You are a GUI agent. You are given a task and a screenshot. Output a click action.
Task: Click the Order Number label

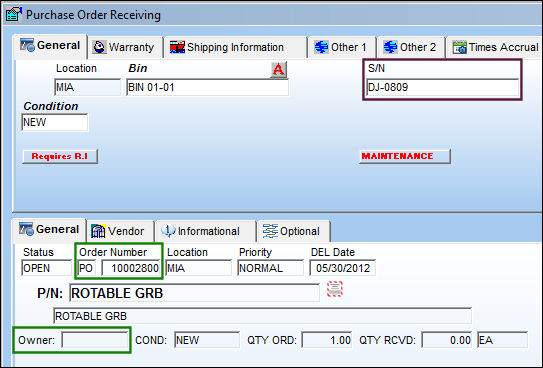pyautogui.click(x=113, y=252)
